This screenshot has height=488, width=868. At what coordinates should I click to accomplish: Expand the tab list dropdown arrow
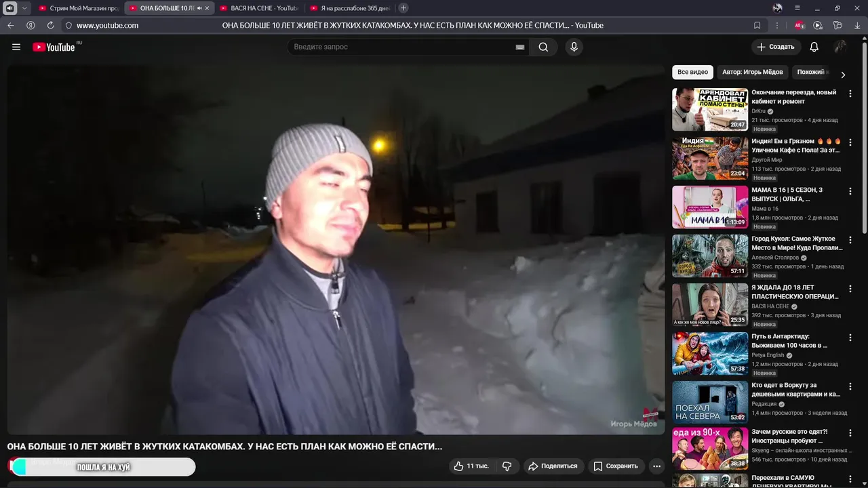pyautogui.click(x=25, y=8)
